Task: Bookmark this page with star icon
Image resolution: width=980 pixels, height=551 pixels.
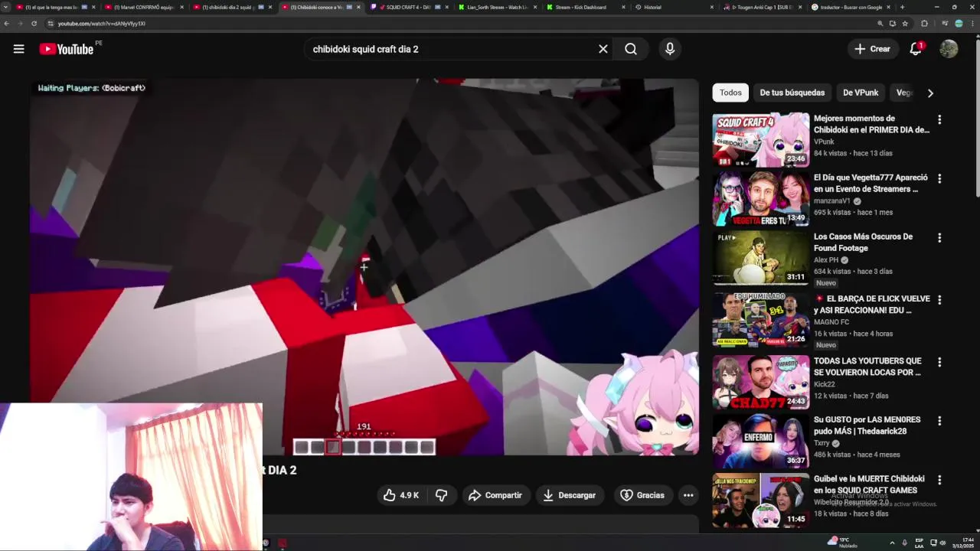Action: (x=905, y=24)
